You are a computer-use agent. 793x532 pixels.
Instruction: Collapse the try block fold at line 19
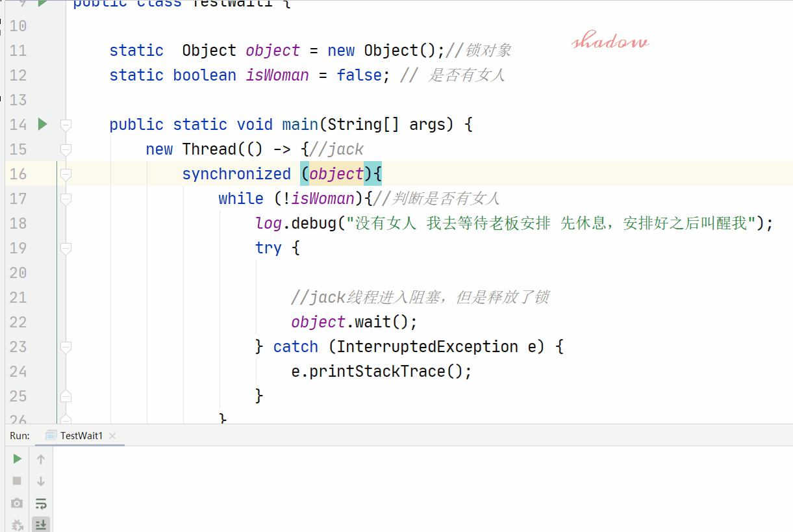pos(65,248)
